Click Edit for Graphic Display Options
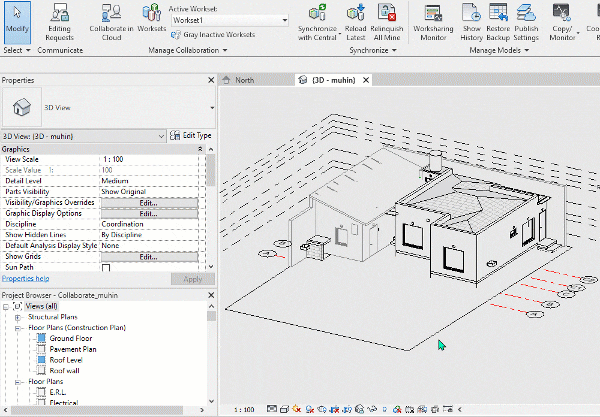The width and height of the screenshot is (600, 417). (149, 213)
